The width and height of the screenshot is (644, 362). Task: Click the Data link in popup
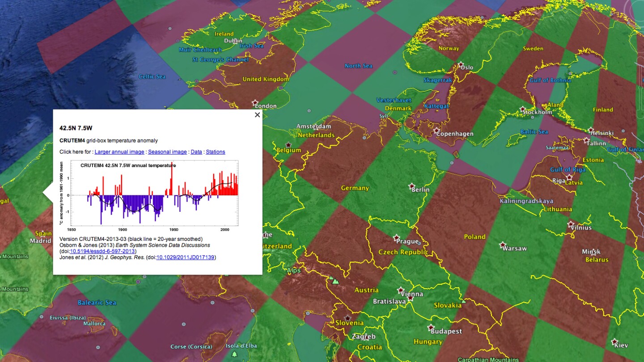click(196, 152)
